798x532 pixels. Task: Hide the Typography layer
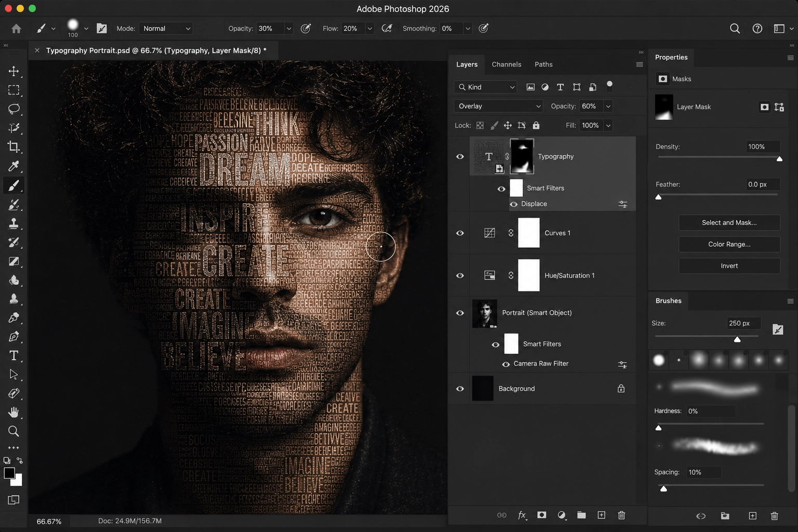pos(460,156)
